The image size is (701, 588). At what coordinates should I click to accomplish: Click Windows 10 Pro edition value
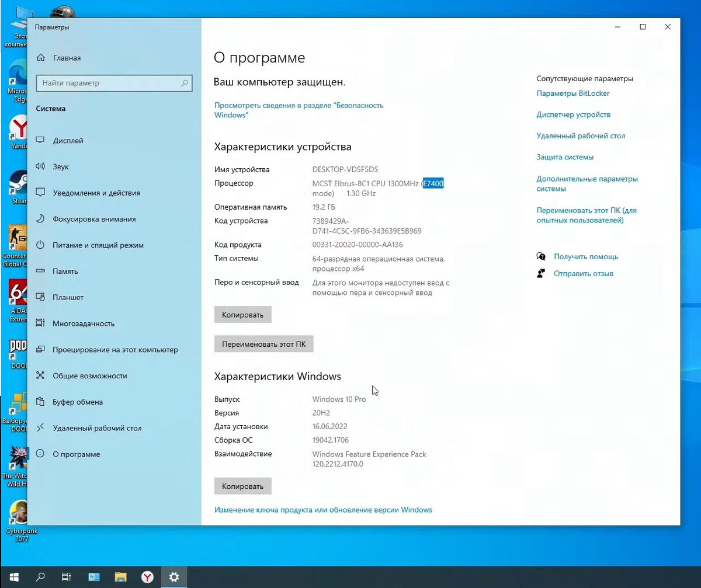pos(339,399)
